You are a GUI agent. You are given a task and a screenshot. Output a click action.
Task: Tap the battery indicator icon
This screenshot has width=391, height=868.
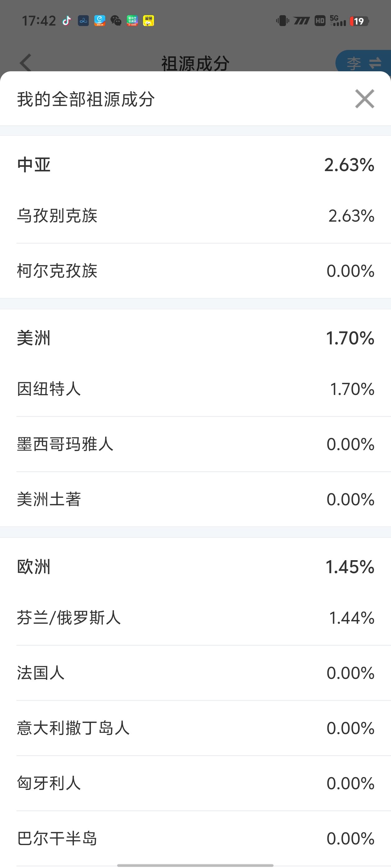point(359,21)
